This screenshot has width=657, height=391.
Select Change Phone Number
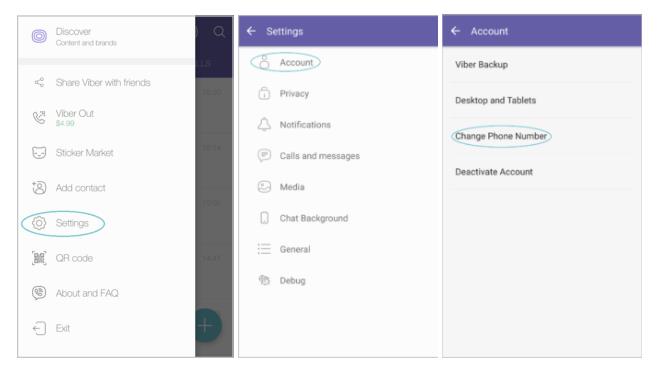501,136
